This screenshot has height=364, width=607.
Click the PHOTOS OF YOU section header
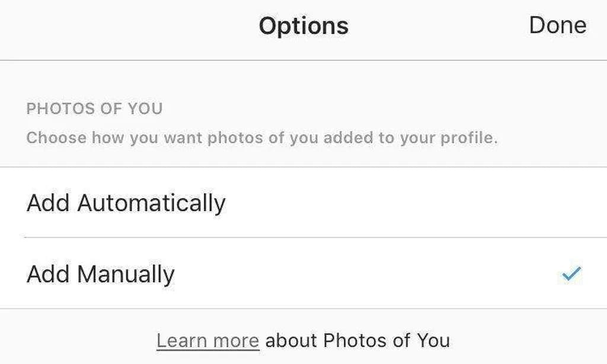pos(94,109)
